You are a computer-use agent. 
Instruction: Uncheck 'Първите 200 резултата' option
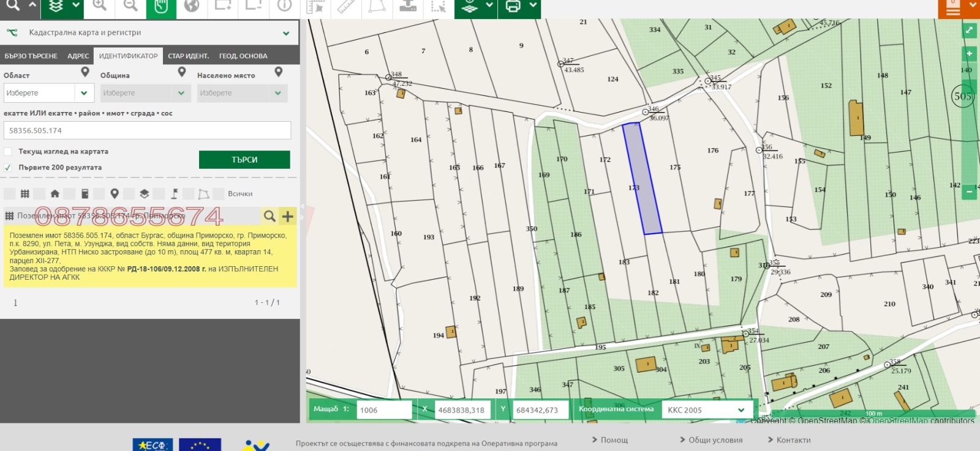[8, 168]
